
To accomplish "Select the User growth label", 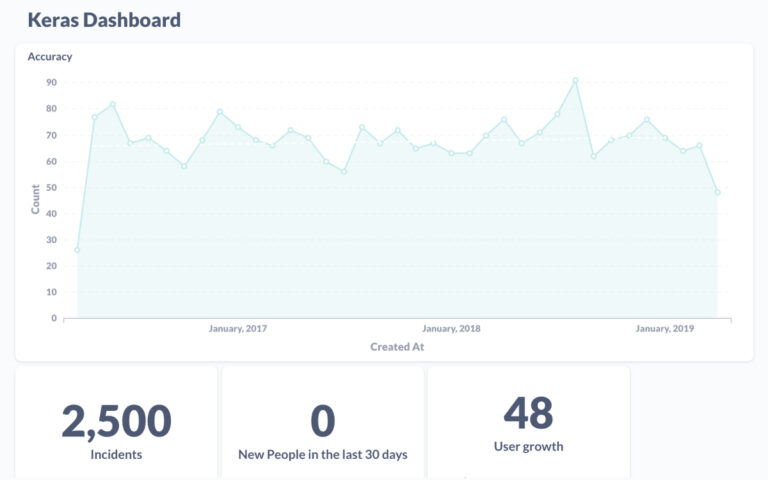I will pyautogui.click(x=528, y=447).
